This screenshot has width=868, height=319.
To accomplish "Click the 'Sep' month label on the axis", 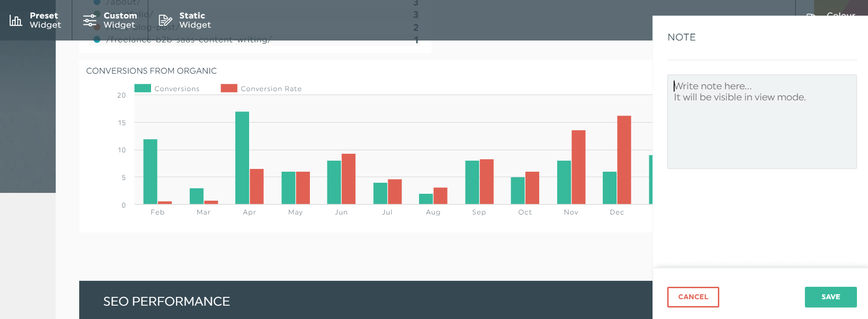I will pos(479,212).
